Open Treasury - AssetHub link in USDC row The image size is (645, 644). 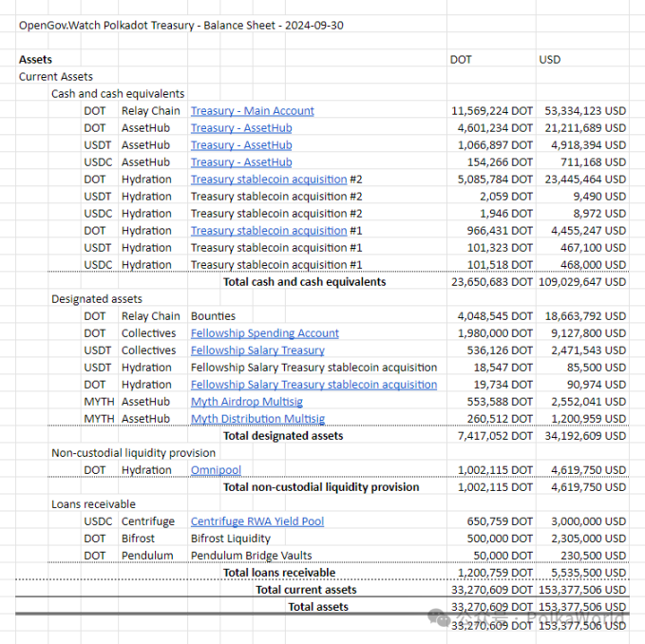click(x=241, y=162)
